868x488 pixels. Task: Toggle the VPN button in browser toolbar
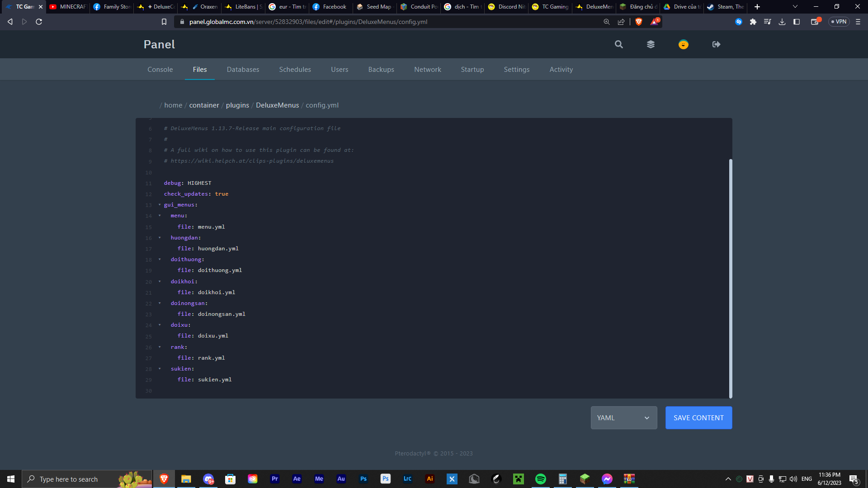pyautogui.click(x=839, y=22)
